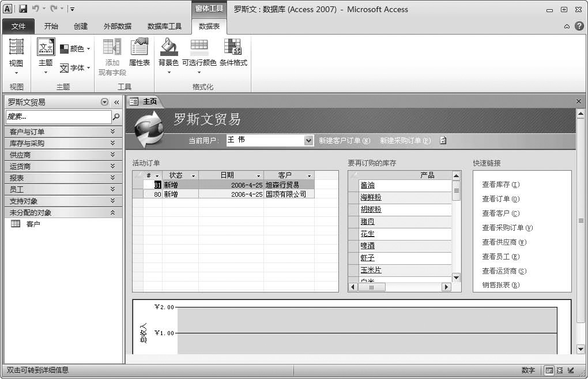Viewport: 588px width, 379px height.
Task: Expand the 客户与订单 group
Action: [63, 132]
